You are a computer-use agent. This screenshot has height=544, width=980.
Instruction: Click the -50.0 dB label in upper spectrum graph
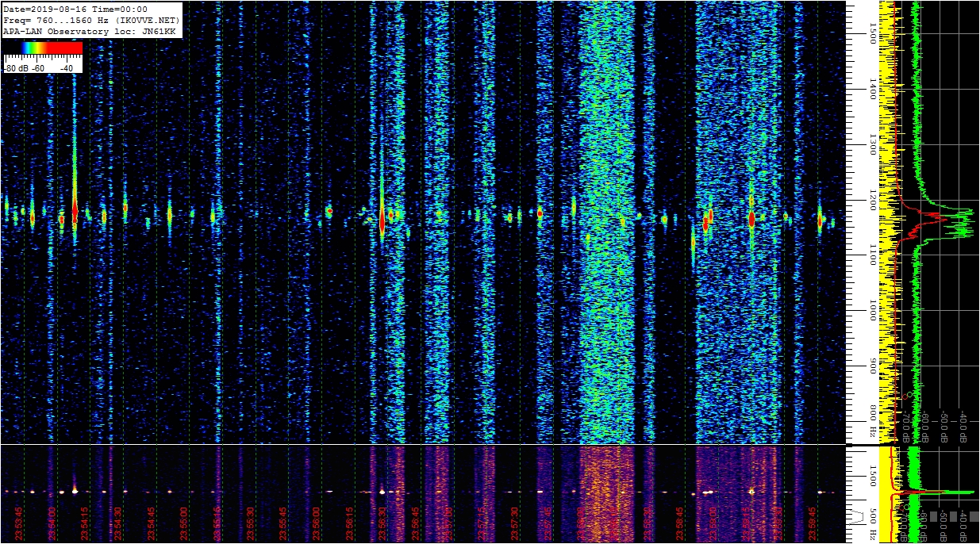[x=944, y=425]
